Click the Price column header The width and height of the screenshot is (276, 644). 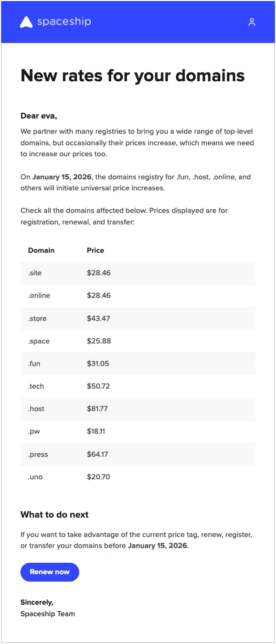tap(95, 251)
